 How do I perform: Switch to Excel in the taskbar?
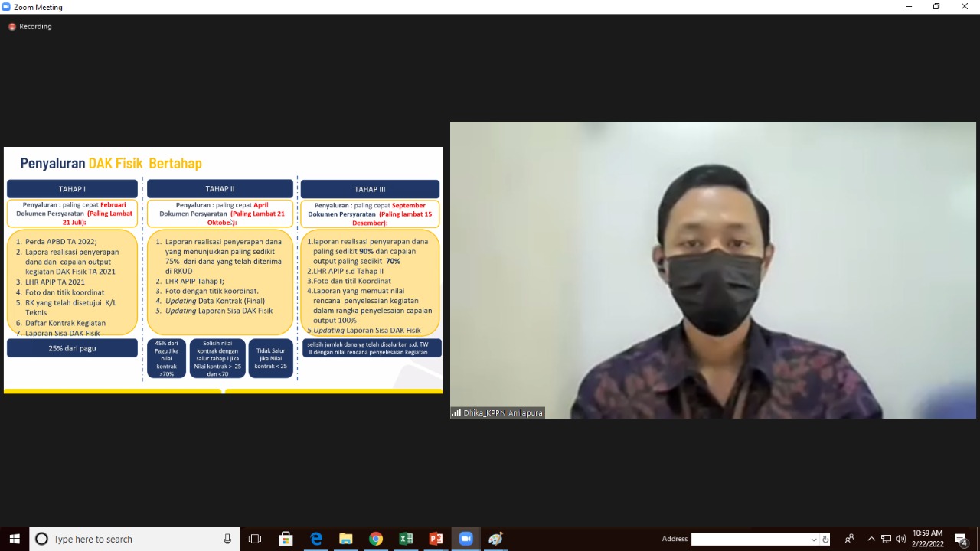[x=406, y=539]
